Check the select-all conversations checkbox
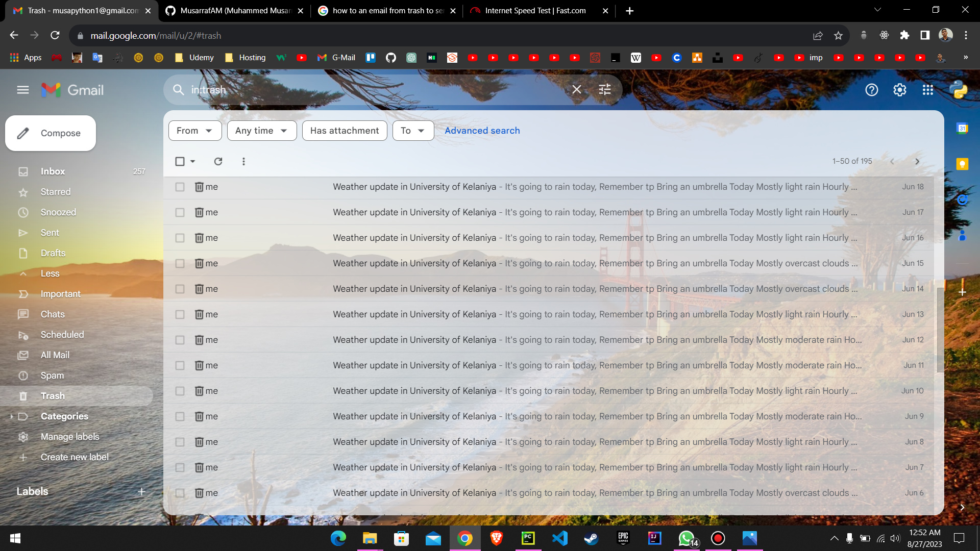Viewport: 980px width, 551px height. 180,161
